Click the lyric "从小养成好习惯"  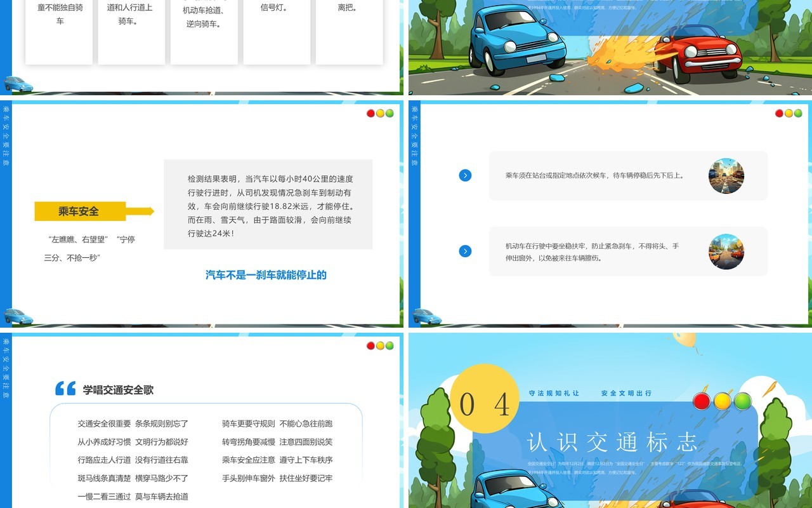(x=105, y=442)
